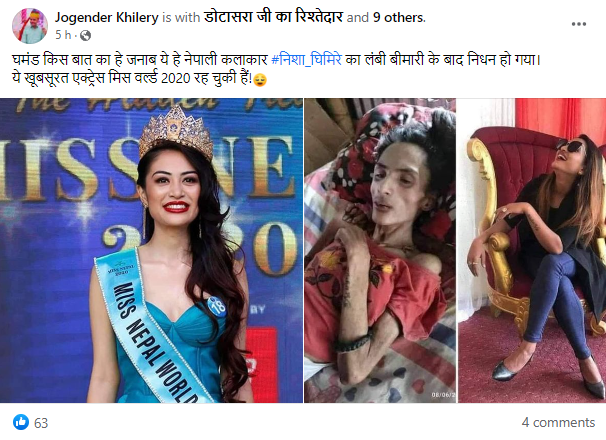Image resolution: width=606 pixels, height=440 pixels.
Task: Open the 4 comments link
Action: click(x=558, y=422)
